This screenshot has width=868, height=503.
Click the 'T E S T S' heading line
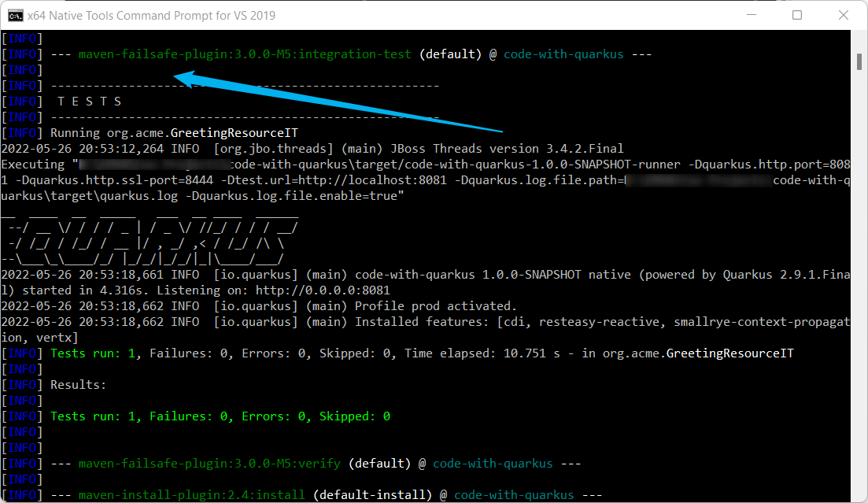(x=89, y=102)
